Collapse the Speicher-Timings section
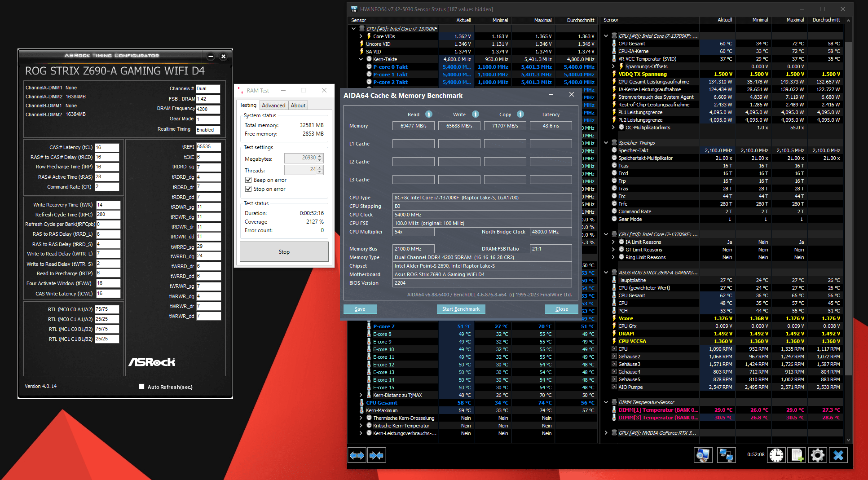The width and height of the screenshot is (868, 480). point(606,143)
